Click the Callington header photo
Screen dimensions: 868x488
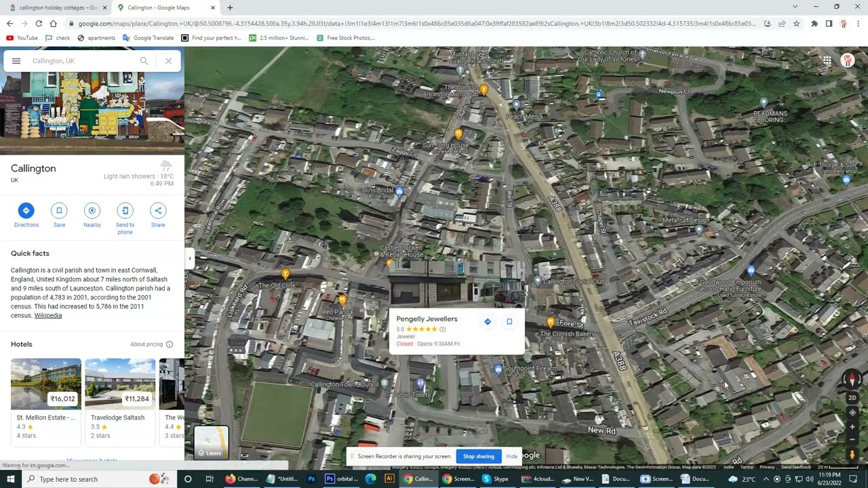pos(92,113)
